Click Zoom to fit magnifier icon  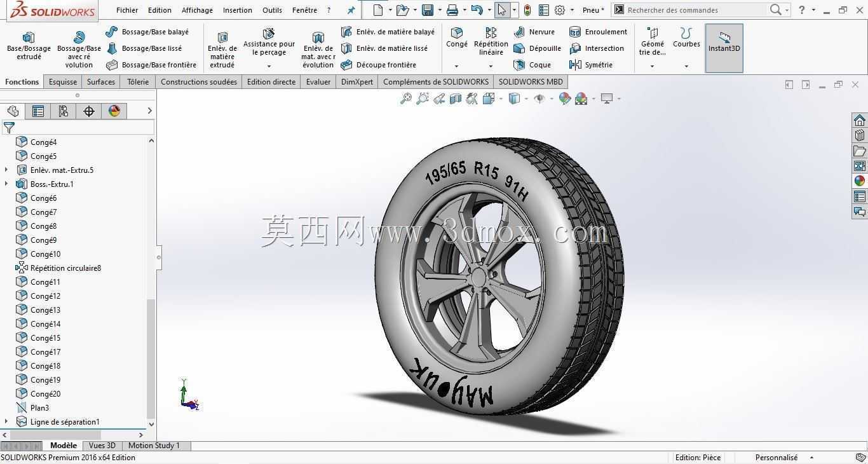(x=405, y=99)
